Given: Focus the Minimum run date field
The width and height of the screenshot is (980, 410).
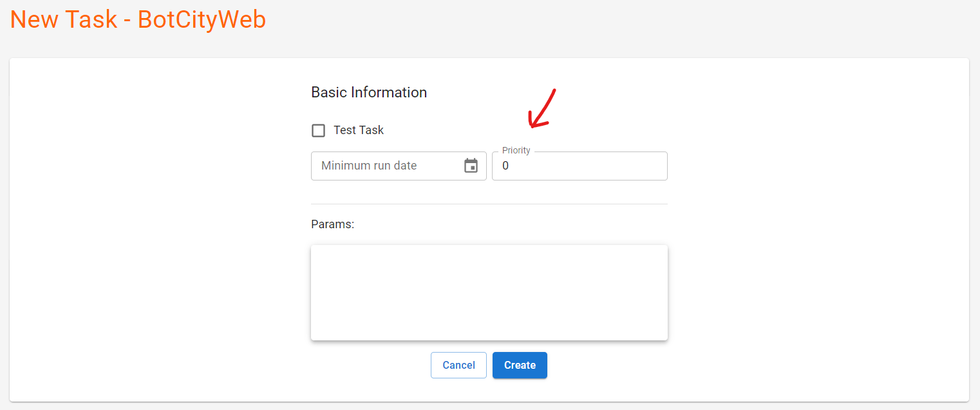Looking at the screenshot, I should pos(399,166).
